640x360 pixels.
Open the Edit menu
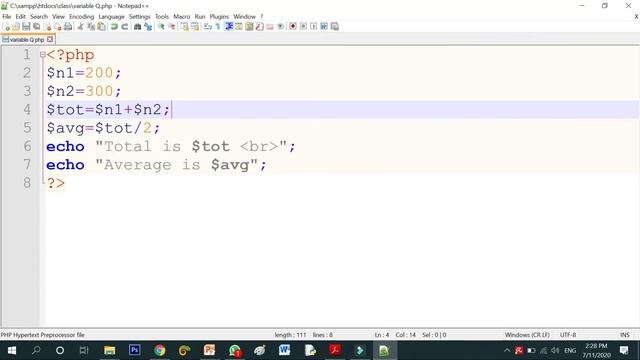pos(20,17)
